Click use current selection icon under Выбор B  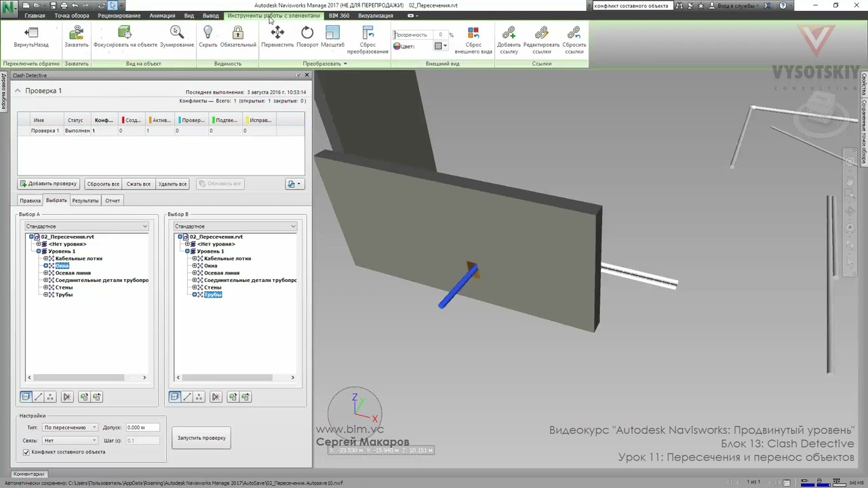tap(233, 396)
